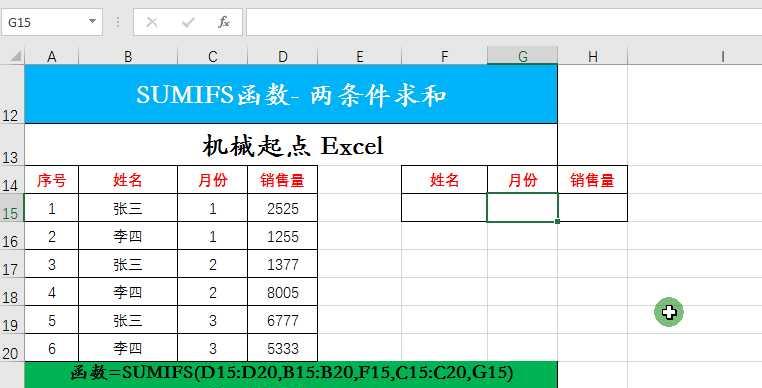Click the green SUMIFS formula text cell

[291, 374]
